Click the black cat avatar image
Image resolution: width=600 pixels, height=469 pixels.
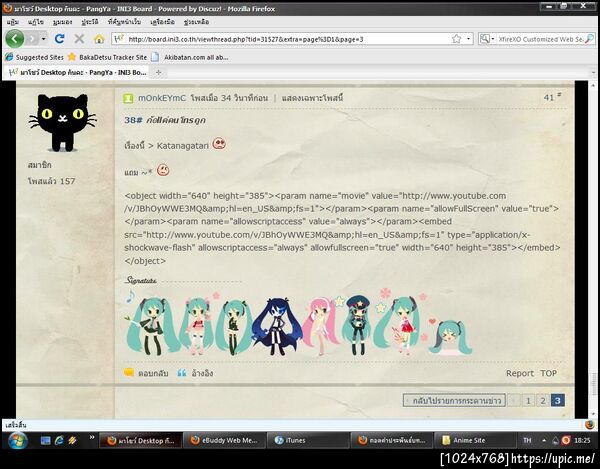point(63,122)
